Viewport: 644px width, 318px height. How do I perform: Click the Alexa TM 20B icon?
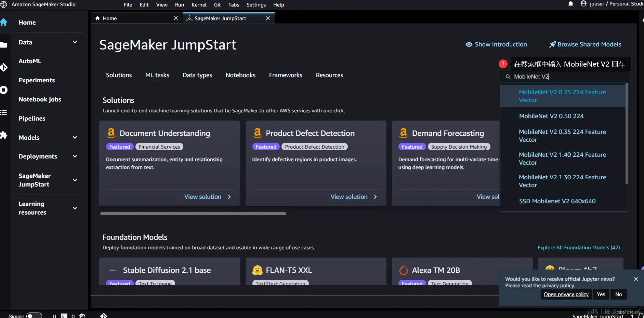(404, 270)
